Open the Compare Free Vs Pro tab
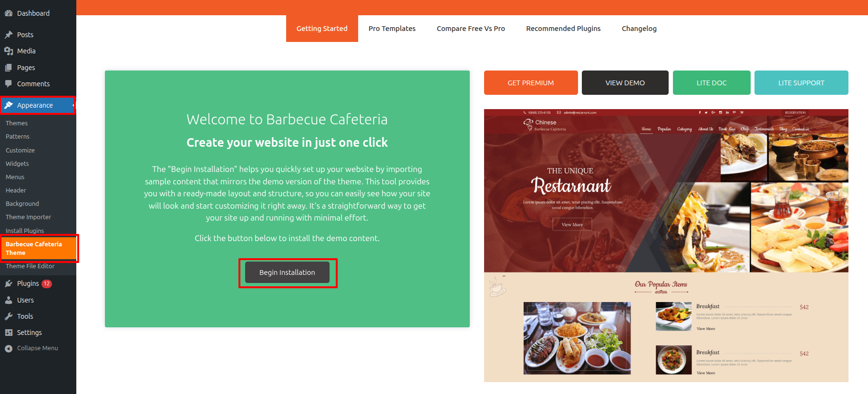Image resolution: width=868 pixels, height=394 pixels. [x=471, y=29]
